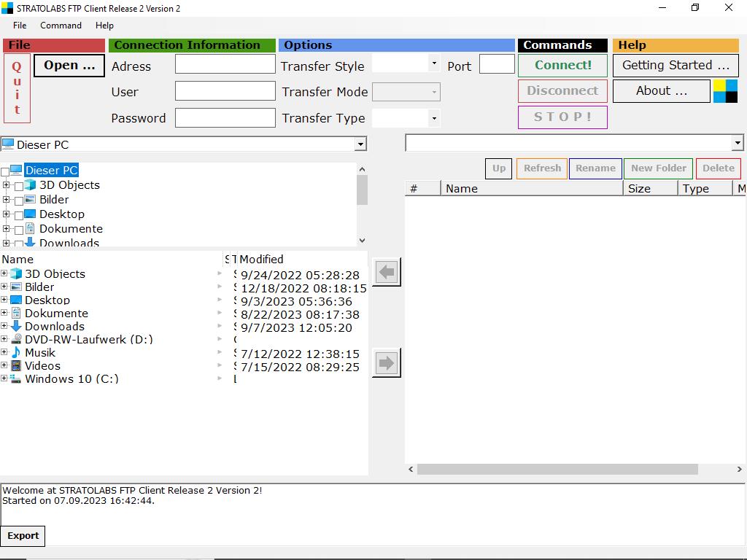
Task: Check the Desktop checkbox
Action: click(x=19, y=216)
